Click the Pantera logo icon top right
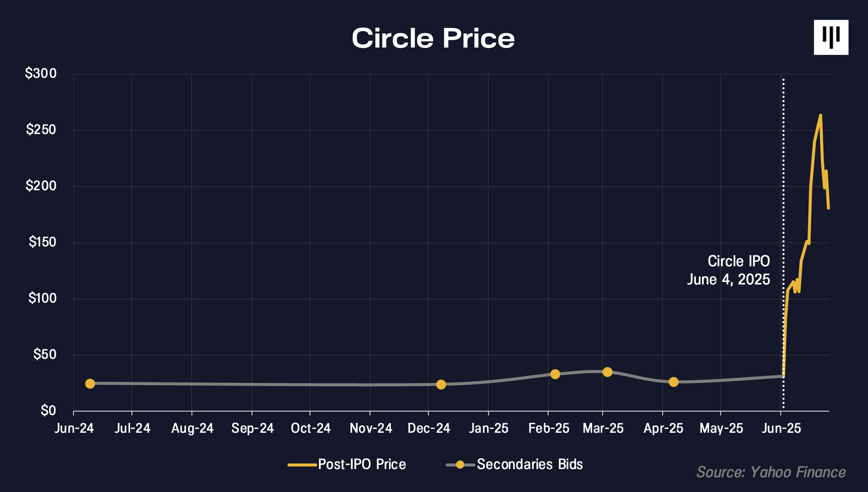Screen dimensions: 868x492 (831, 37)
